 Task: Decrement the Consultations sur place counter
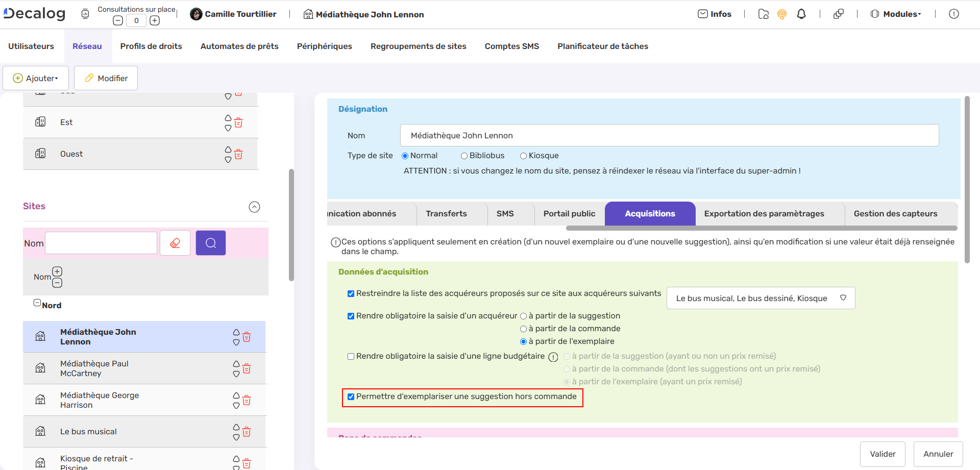tap(118, 20)
